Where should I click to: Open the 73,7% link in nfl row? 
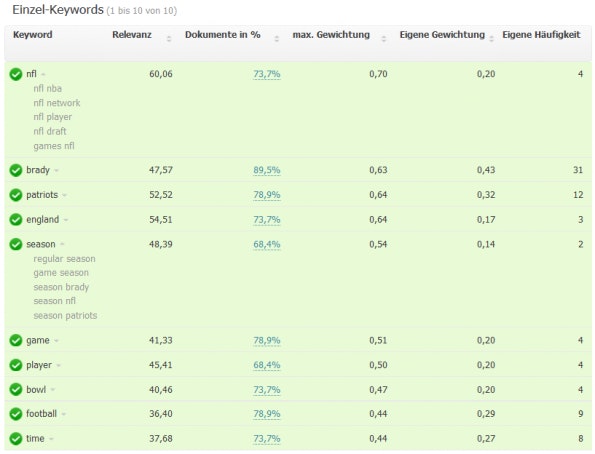[x=267, y=74]
